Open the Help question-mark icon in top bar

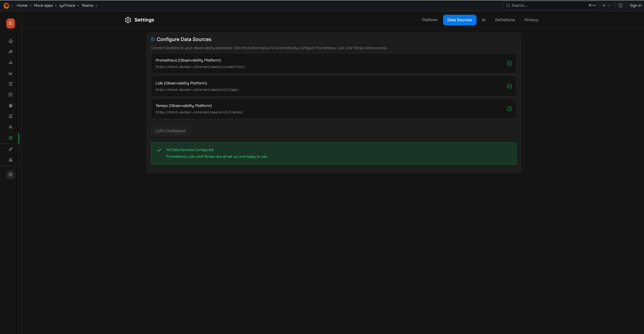(x=620, y=5)
